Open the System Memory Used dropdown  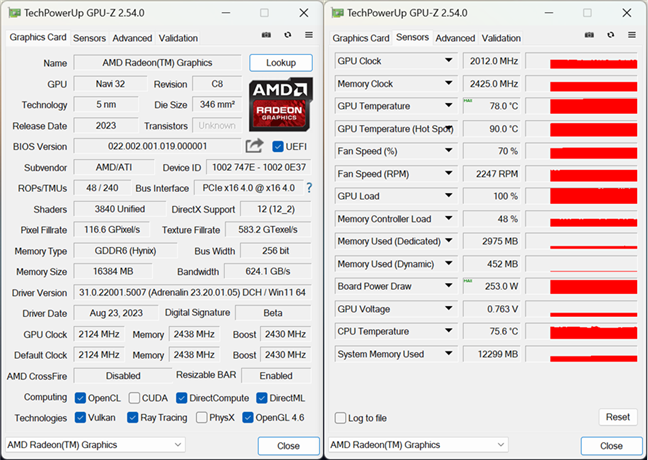pyautogui.click(x=448, y=353)
